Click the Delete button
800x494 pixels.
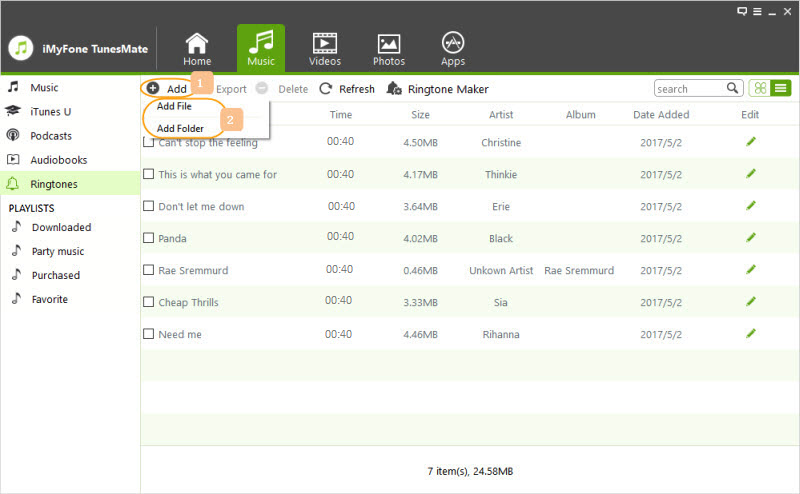[x=293, y=89]
